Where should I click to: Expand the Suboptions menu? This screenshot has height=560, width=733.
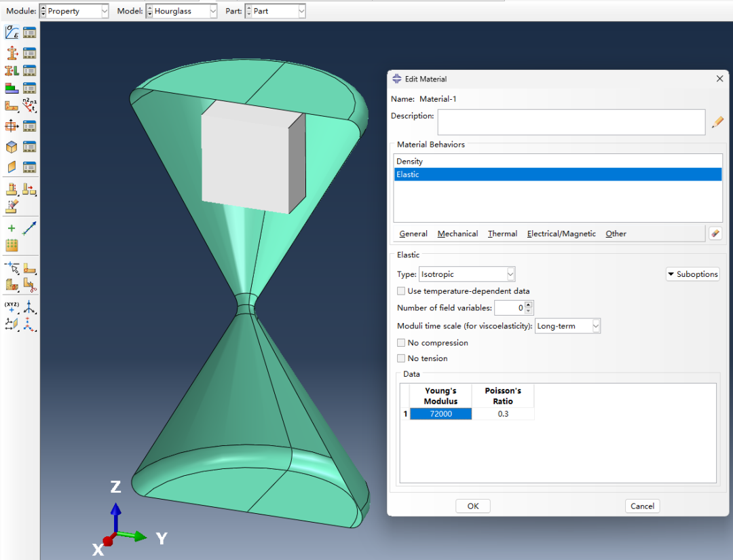click(x=693, y=274)
